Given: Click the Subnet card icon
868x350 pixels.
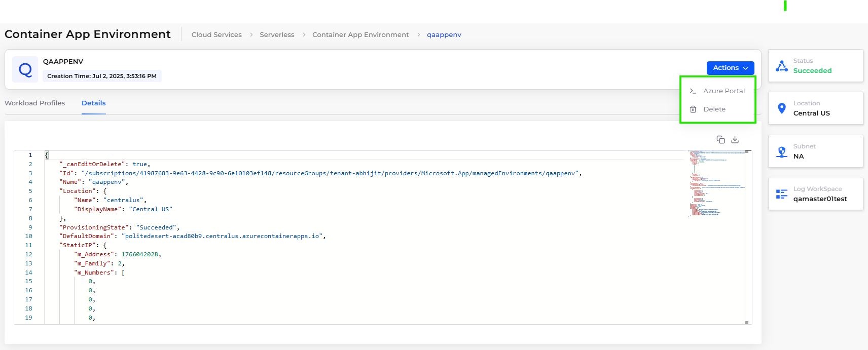Looking at the screenshot, I should [782, 151].
